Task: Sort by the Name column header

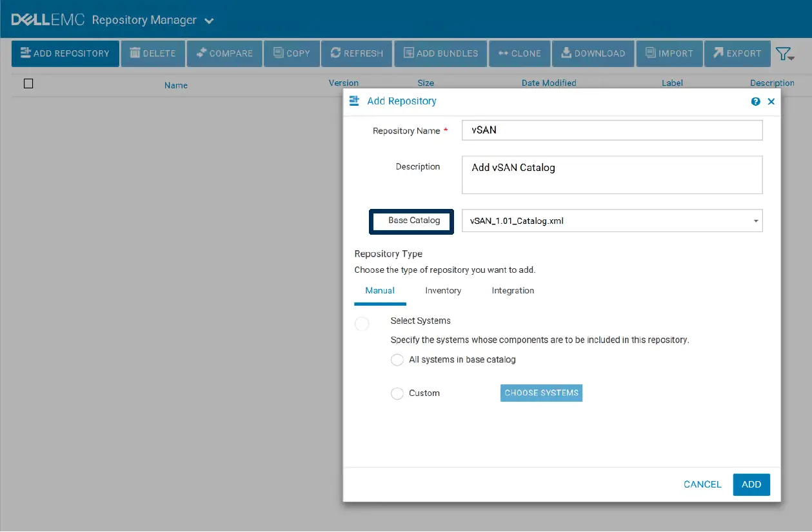Action: [x=176, y=85]
